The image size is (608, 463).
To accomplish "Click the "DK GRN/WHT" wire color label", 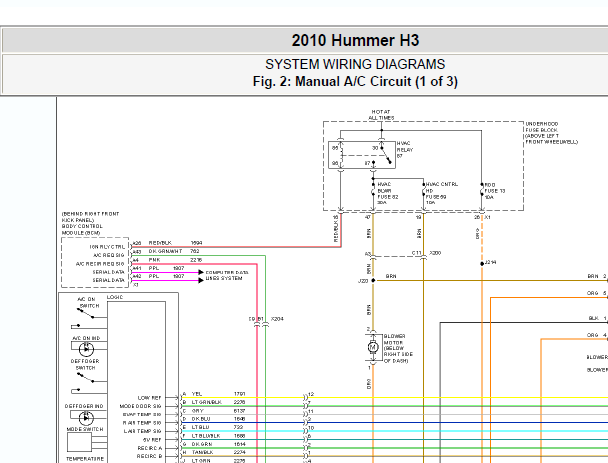I will 165,251.
